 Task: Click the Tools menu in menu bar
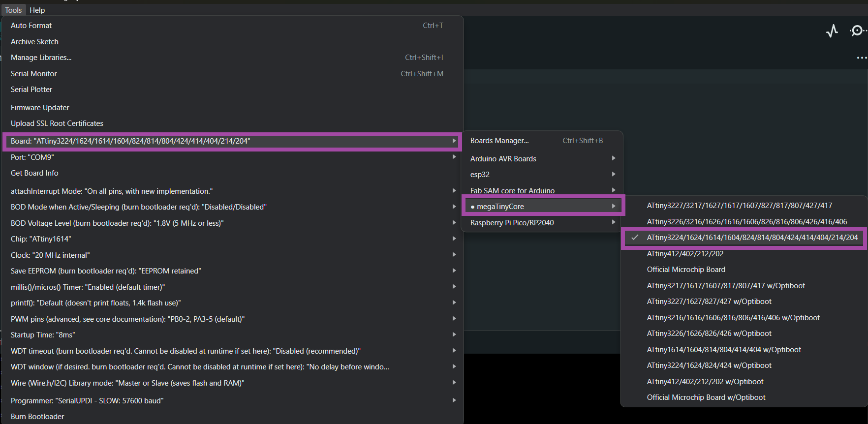click(13, 10)
